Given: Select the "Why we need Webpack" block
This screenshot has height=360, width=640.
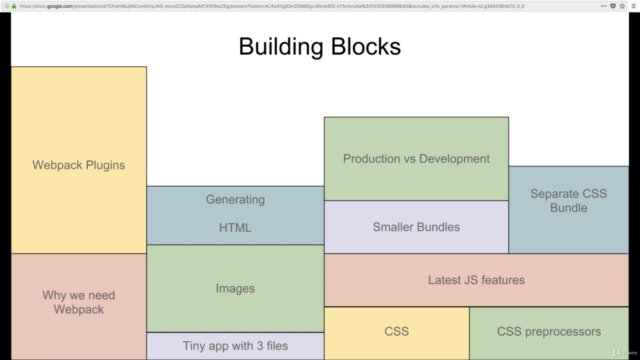Looking at the screenshot, I should [79, 307].
